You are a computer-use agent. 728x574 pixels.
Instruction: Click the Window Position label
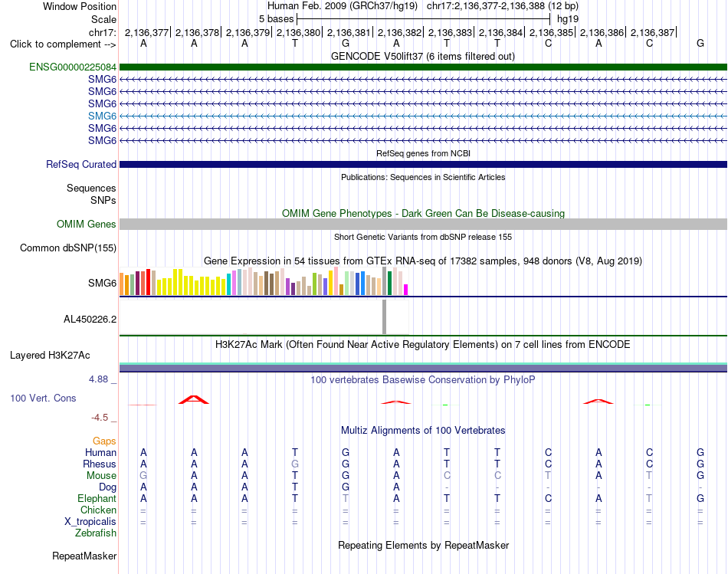click(x=80, y=6)
